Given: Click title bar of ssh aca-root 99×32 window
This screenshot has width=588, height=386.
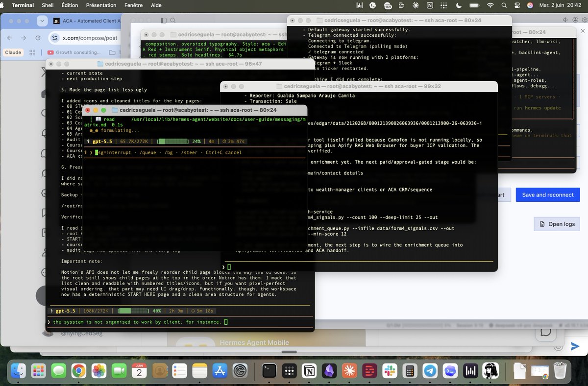Looking at the screenshot, I should [359, 86].
